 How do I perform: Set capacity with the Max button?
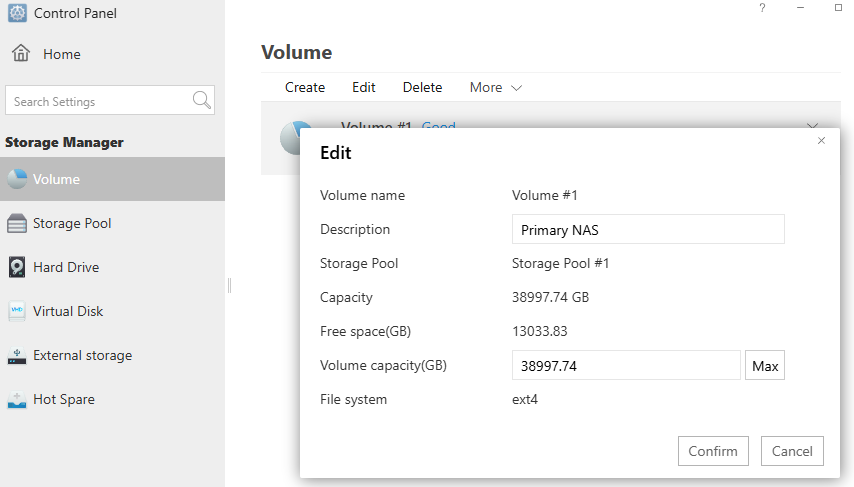point(765,366)
